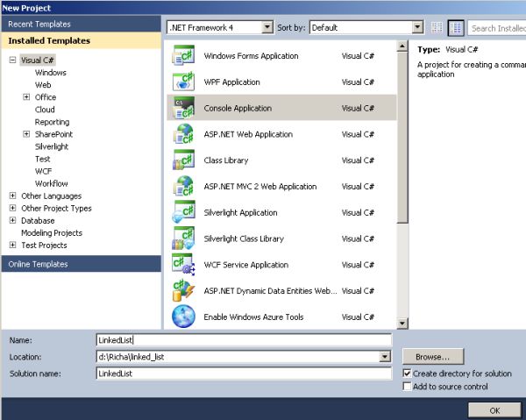Select the Web category in tree
The image size is (526, 420).
tap(43, 85)
